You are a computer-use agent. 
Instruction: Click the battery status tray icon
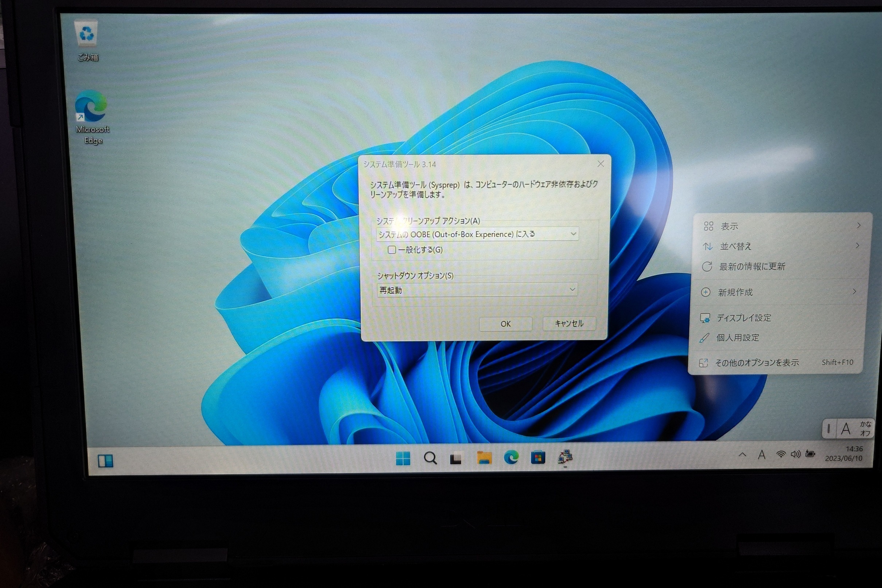click(810, 454)
